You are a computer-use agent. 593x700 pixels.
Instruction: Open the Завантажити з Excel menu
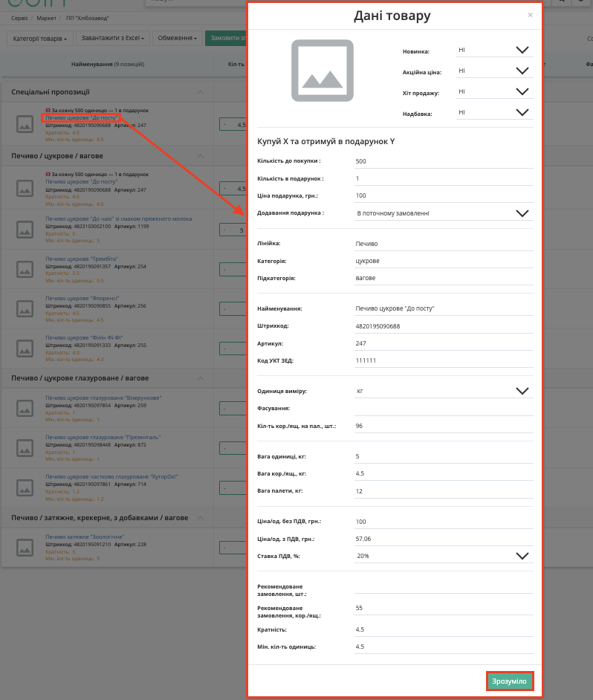[112, 39]
